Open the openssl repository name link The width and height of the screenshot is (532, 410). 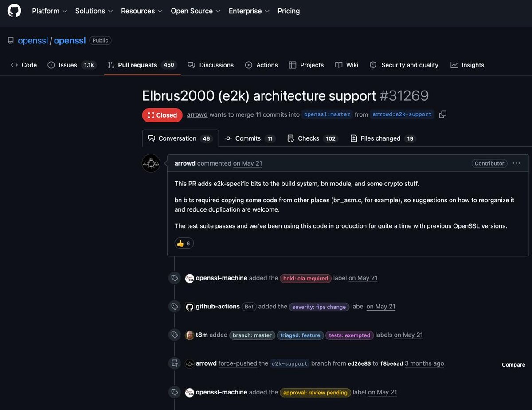point(70,40)
